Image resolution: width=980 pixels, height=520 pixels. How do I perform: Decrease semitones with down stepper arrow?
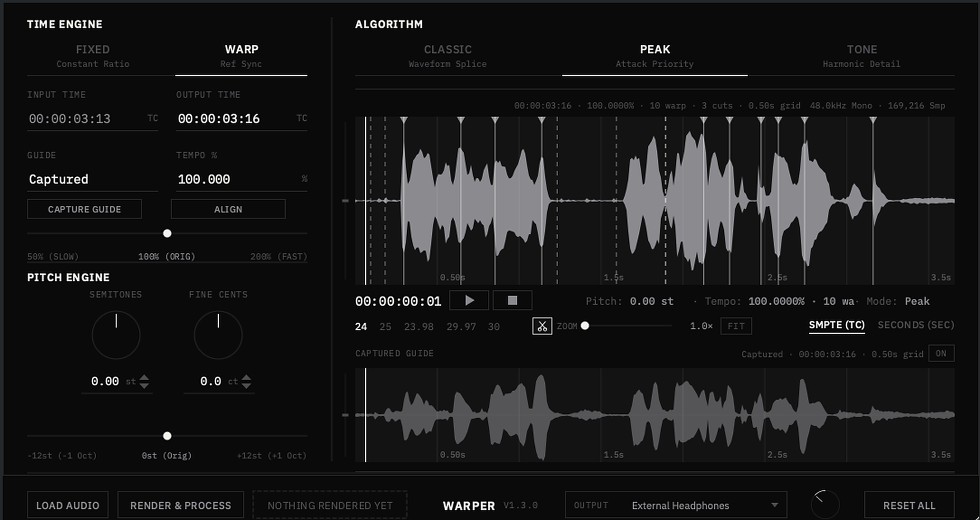[x=144, y=385]
